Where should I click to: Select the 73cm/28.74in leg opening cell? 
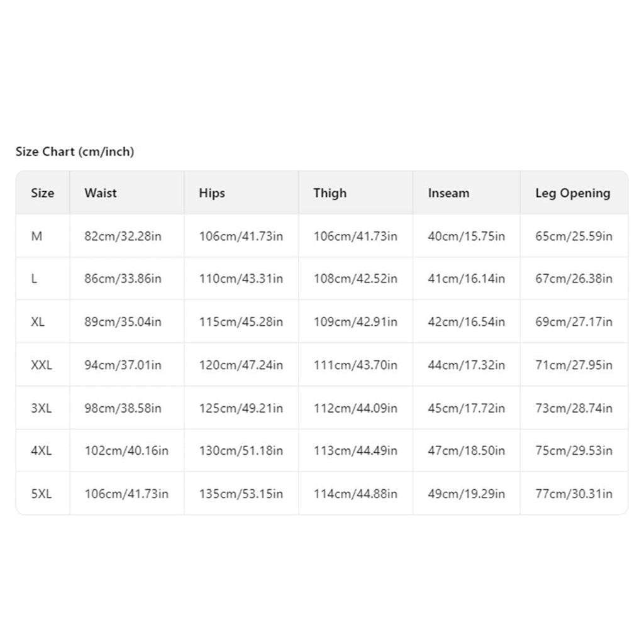click(574, 408)
